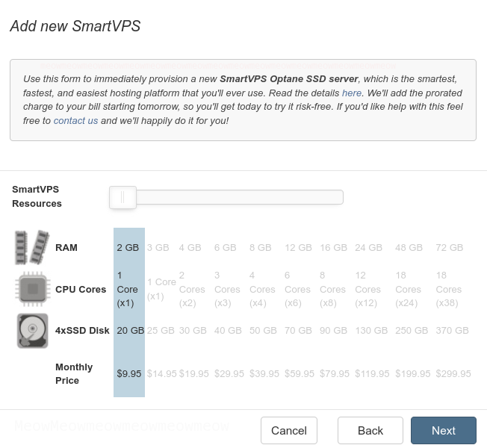487x448 pixels.
Task: Choose the 8 GB RAM option
Action: 260,247
